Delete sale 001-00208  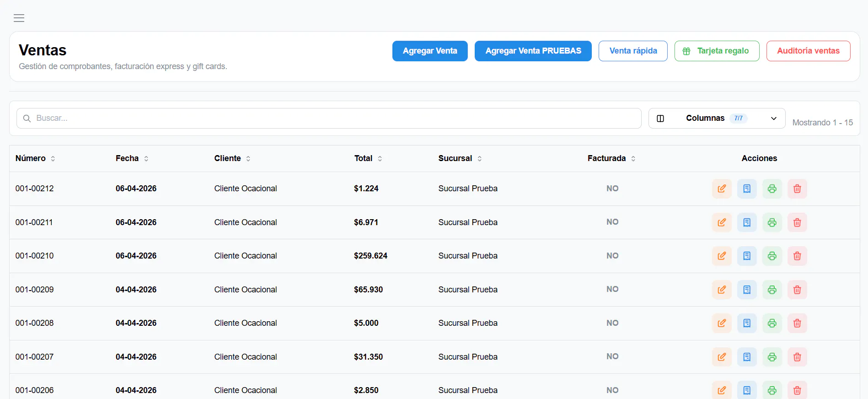coord(797,323)
